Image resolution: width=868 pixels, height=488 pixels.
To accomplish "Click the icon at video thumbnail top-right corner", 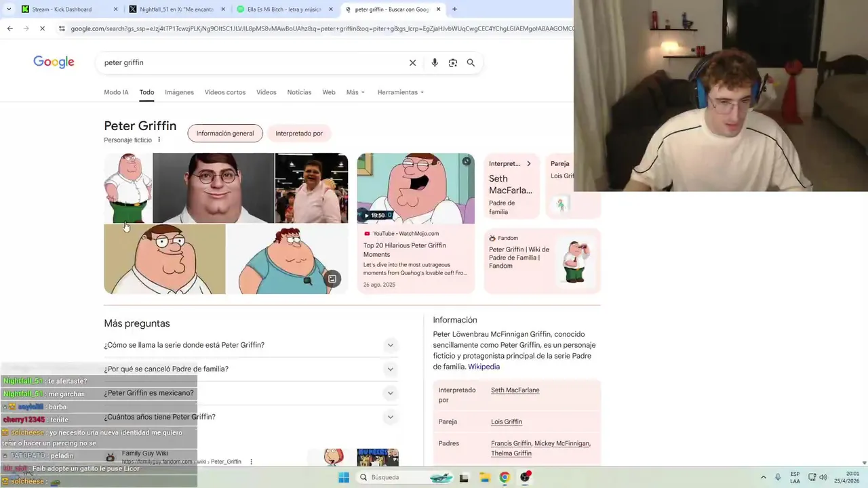I will coord(466,161).
